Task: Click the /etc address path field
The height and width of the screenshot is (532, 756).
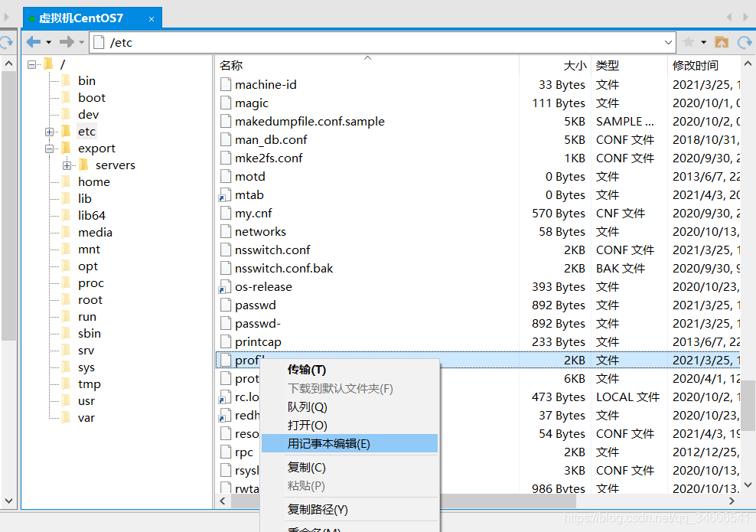Action: click(x=383, y=42)
